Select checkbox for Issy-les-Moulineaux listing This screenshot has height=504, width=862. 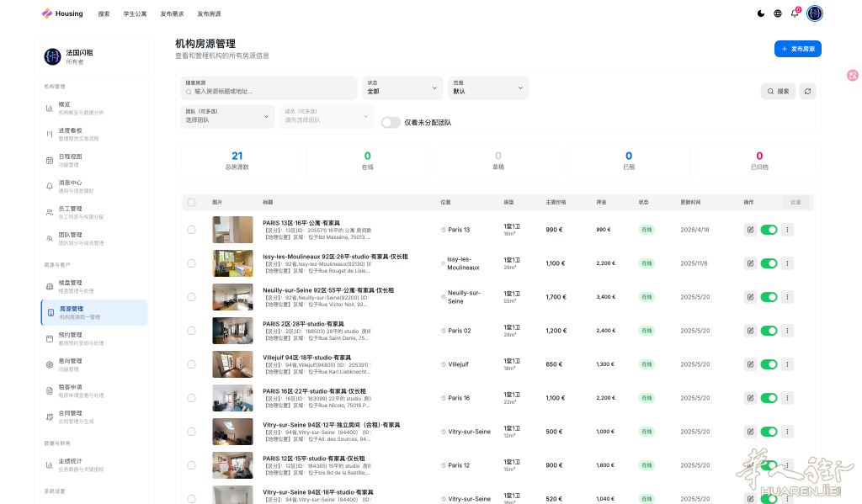coord(191,263)
